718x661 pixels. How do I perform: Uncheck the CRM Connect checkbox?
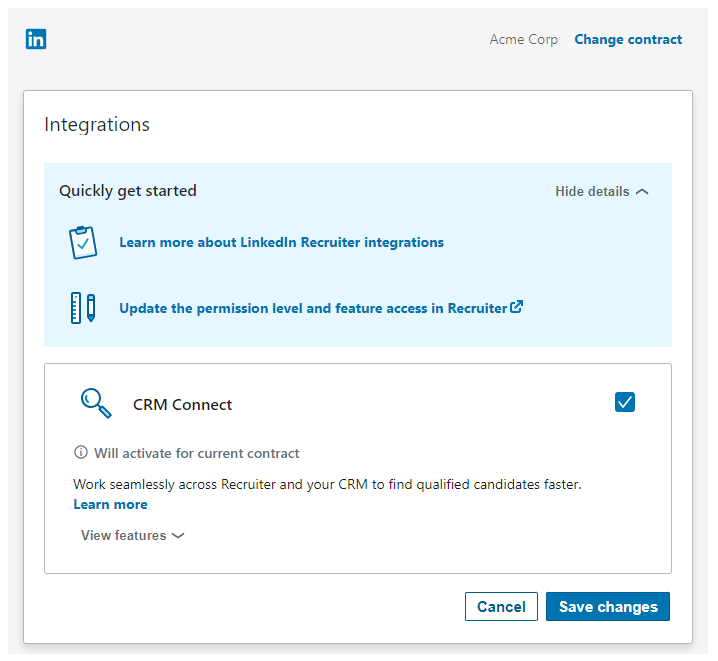[625, 402]
